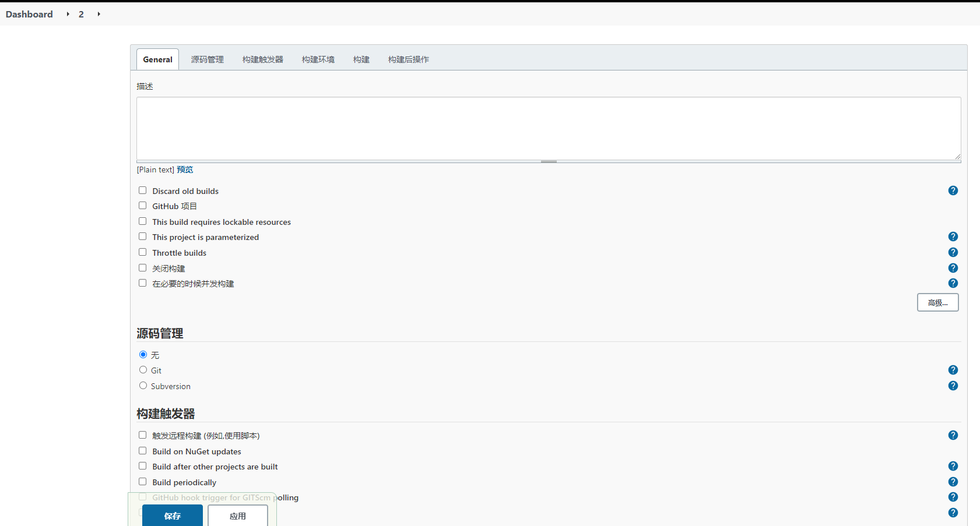This screenshot has width=980, height=526.
Task: Open the 高级... advanced options
Action: tap(938, 303)
